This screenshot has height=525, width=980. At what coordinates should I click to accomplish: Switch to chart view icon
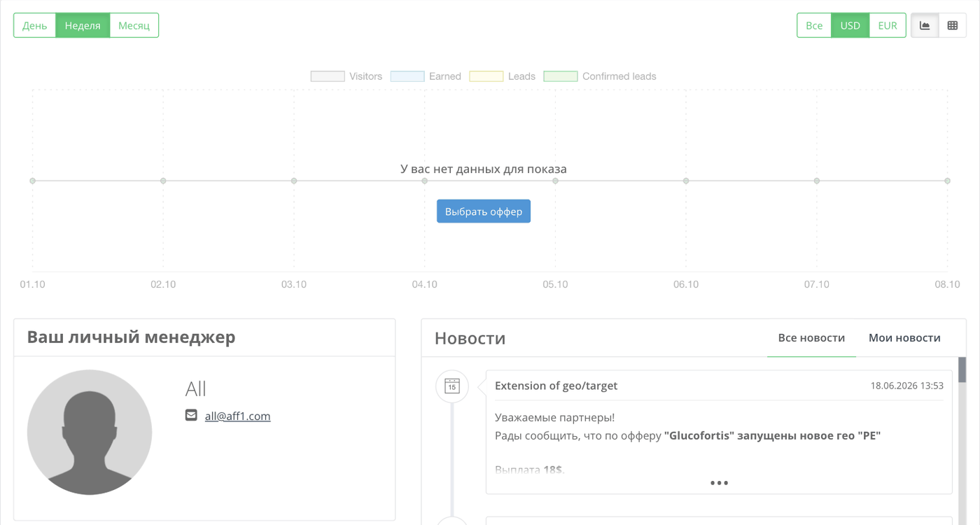pyautogui.click(x=925, y=25)
